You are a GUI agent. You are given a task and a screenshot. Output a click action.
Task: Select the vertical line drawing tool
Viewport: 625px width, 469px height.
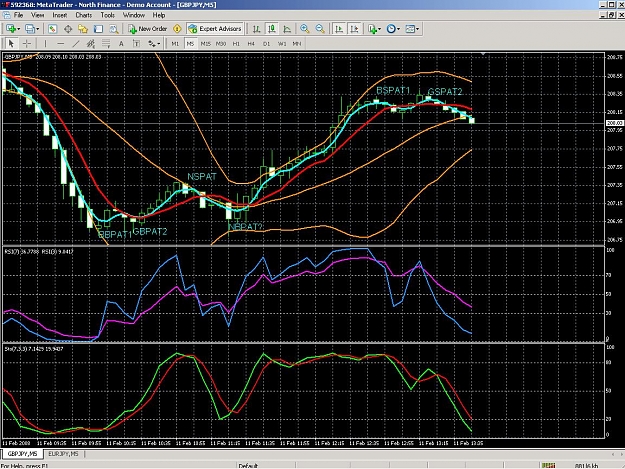tap(45, 43)
